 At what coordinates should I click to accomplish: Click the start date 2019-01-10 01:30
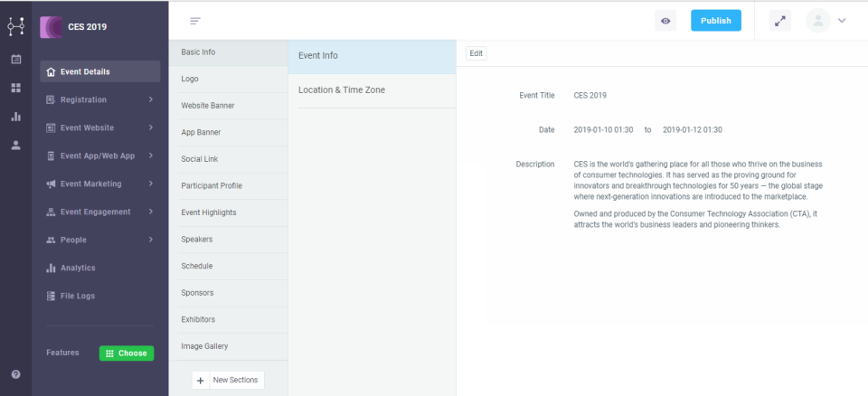coord(603,130)
